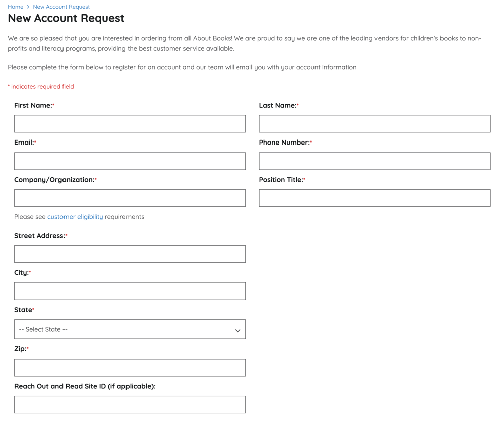This screenshot has height=425, width=504.
Task: Click the Phone Number input field
Action: pyautogui.click(x=374, y=161)
